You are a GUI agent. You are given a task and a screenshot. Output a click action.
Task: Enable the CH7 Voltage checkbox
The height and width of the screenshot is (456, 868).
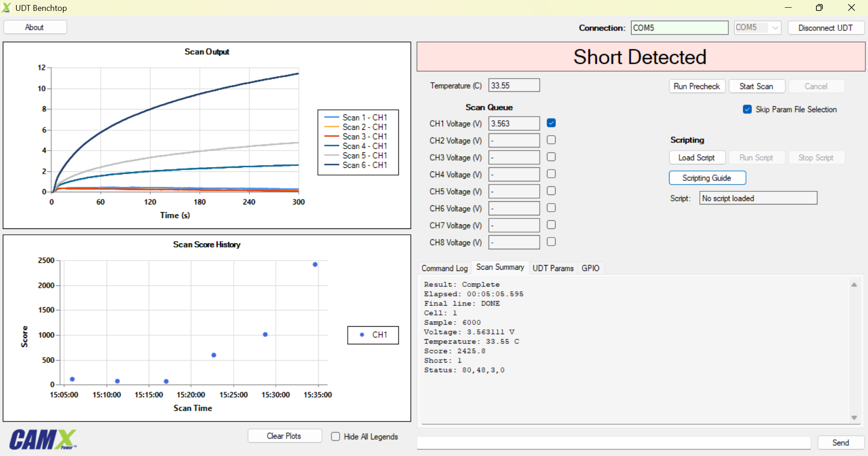click(551, 224)
